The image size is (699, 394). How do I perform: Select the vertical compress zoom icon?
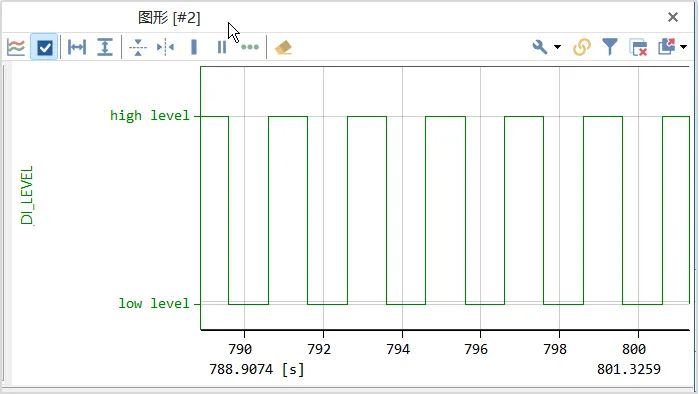pos(138,47)
